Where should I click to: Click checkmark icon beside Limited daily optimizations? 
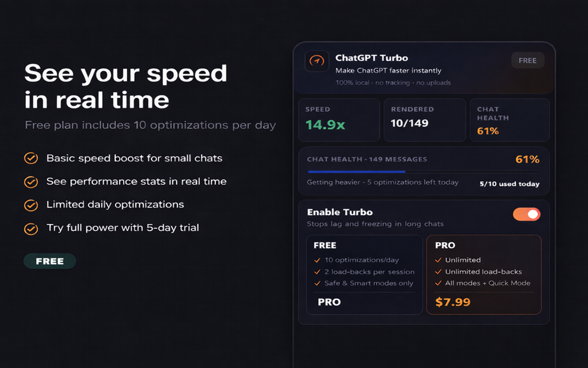(x=31, y=205)
